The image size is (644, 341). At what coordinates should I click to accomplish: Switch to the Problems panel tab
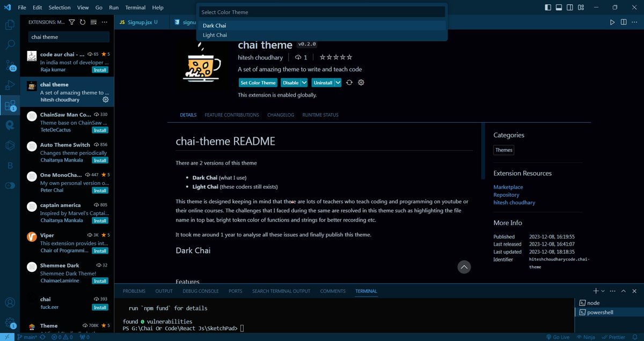click(134, 291)
